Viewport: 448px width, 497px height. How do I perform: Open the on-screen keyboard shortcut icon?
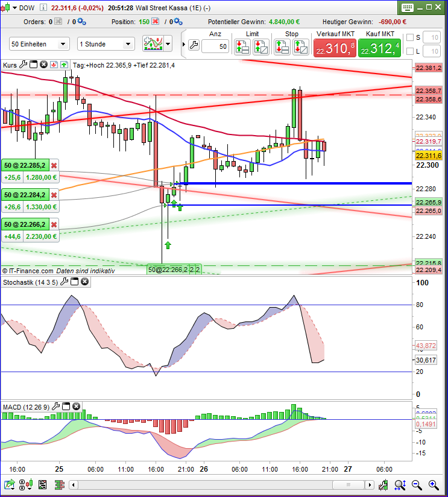407,8
